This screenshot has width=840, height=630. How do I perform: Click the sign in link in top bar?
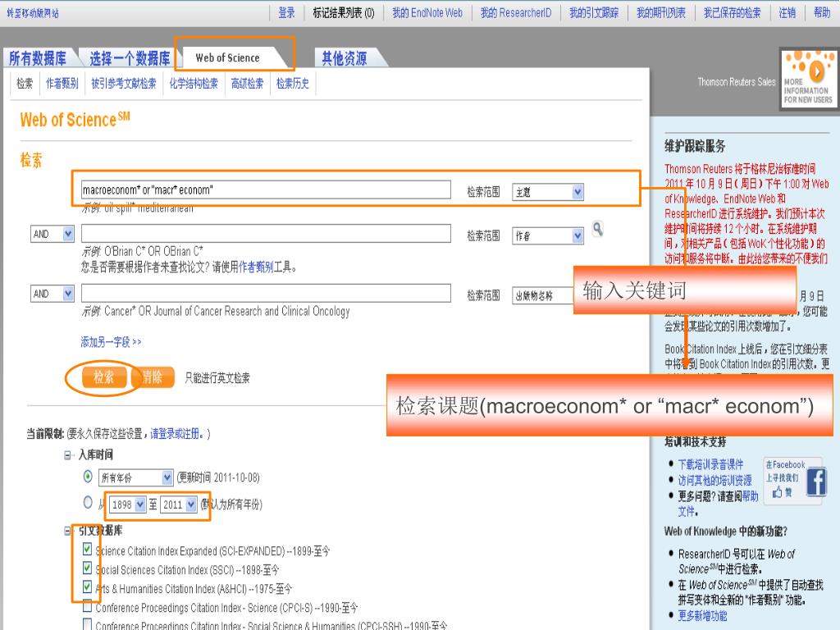[286, 13]
